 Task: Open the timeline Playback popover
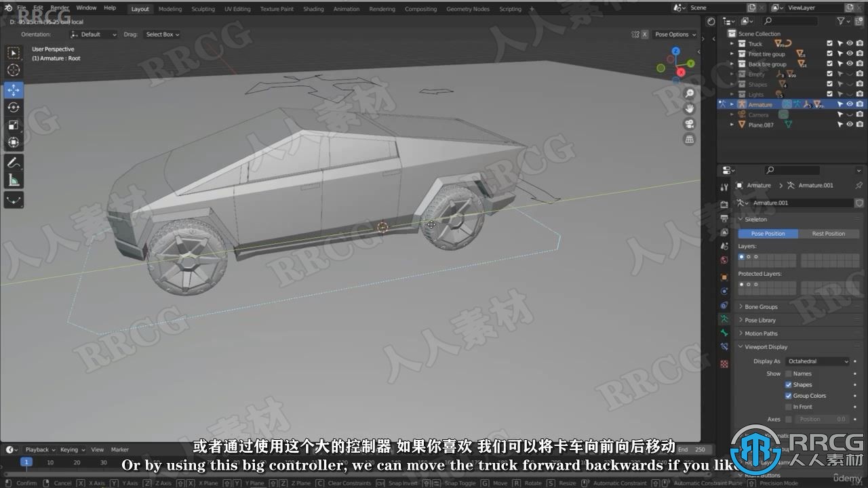click(x=40, y=449)
